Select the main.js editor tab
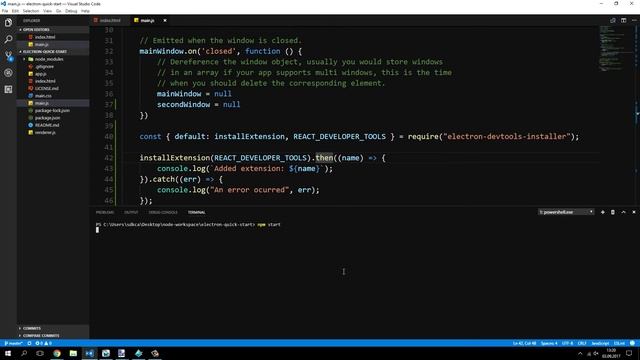The image size is (640, 360). (146, 20)
